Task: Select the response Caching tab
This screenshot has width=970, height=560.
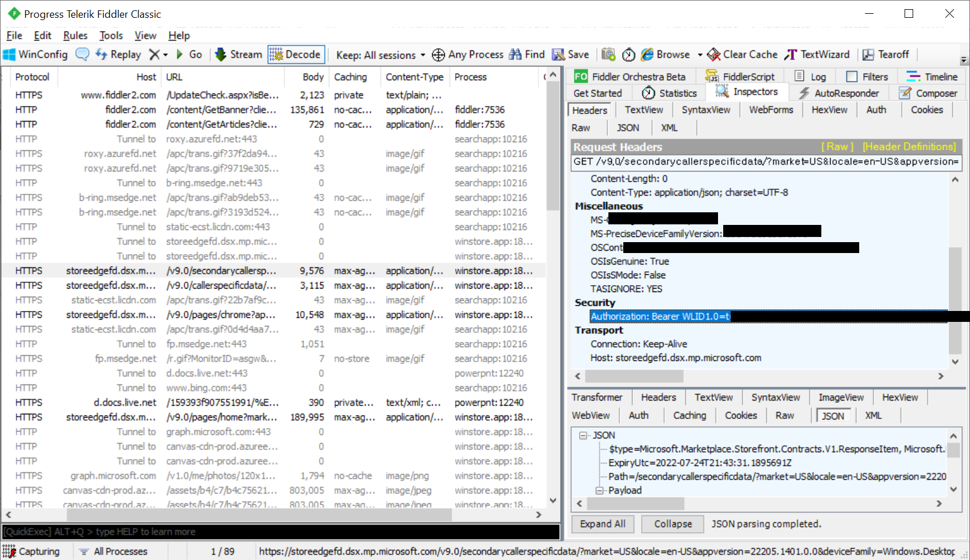Action: (x=689, y=415)
